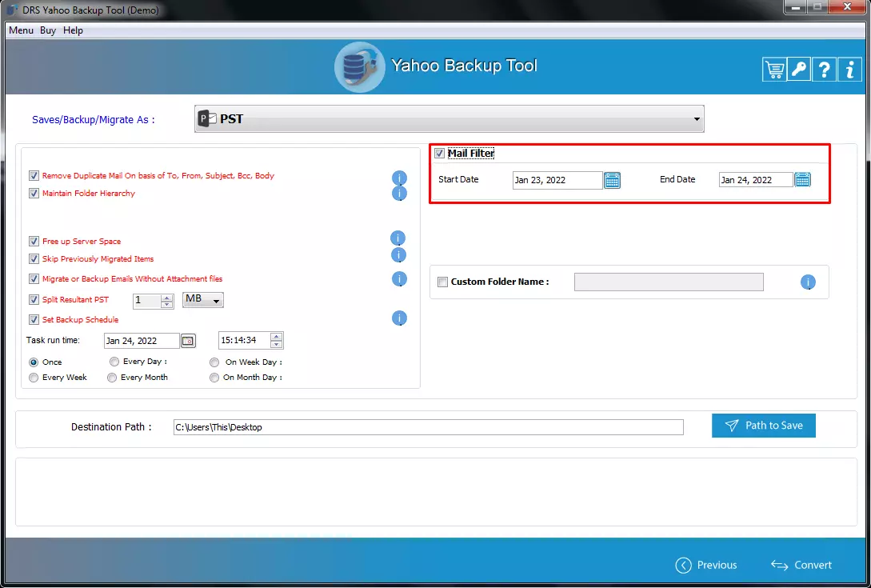Click the 'Task run time:' label

[53, 340]
